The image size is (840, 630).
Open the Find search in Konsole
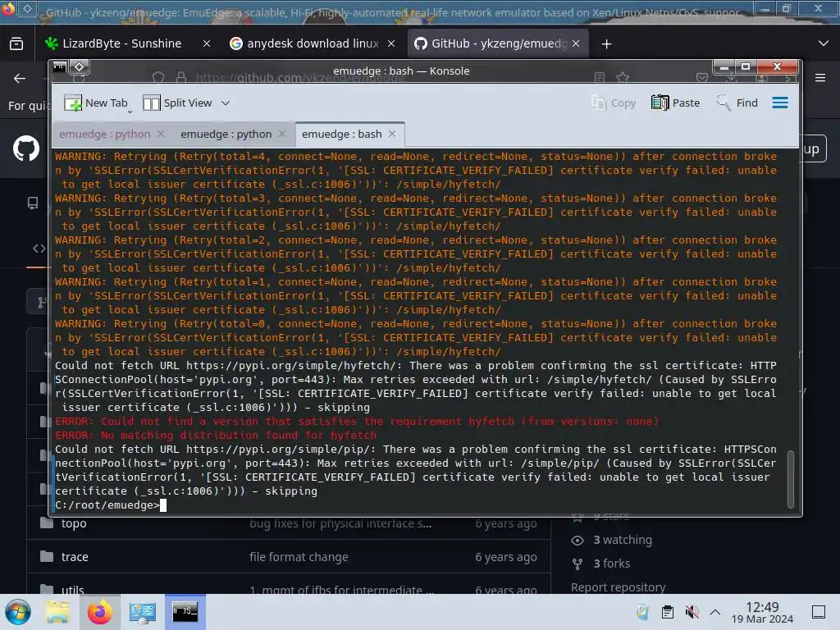pyautogui.click(x=737, y=103)
